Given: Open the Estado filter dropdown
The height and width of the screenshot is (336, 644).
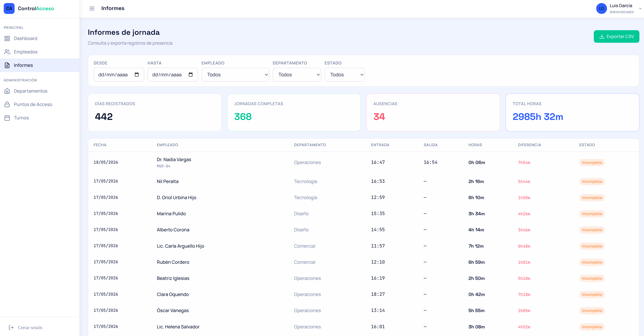Looking at the screenshot, I should pos(344,74).
